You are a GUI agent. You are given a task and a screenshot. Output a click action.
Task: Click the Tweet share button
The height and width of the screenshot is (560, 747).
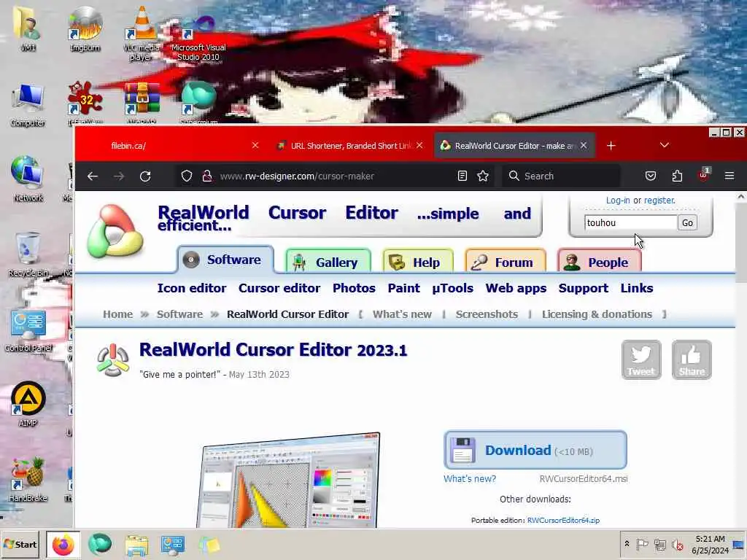click(641, 360)
